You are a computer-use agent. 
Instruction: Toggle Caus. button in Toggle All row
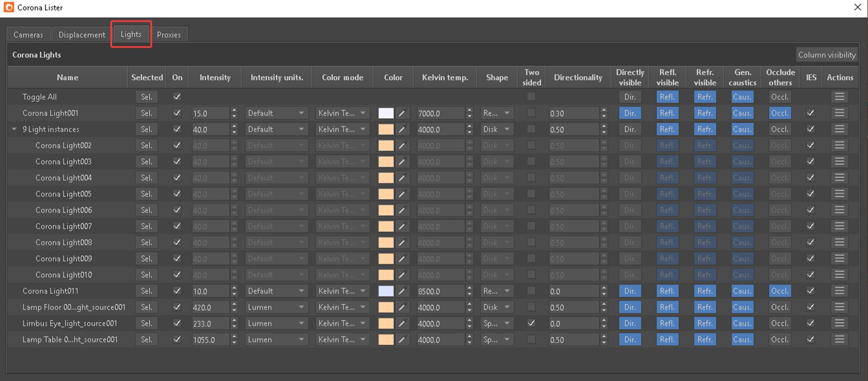[x=742, y=97]
